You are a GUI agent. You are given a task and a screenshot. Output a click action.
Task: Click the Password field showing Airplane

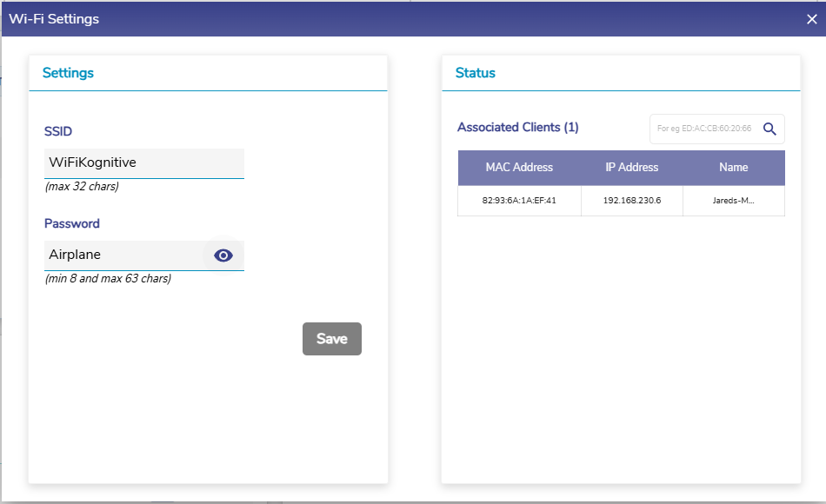click(122, 255)
